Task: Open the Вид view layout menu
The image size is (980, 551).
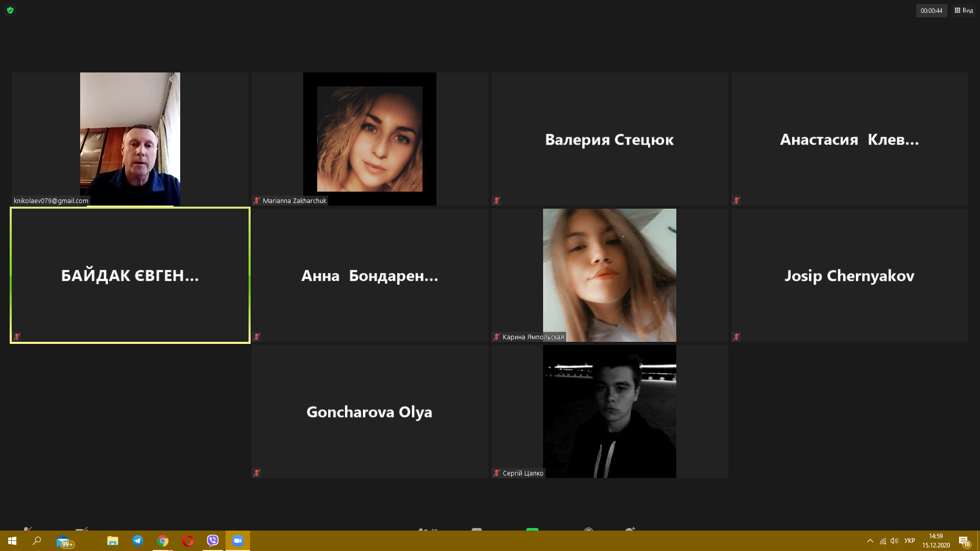Action: 964,10
